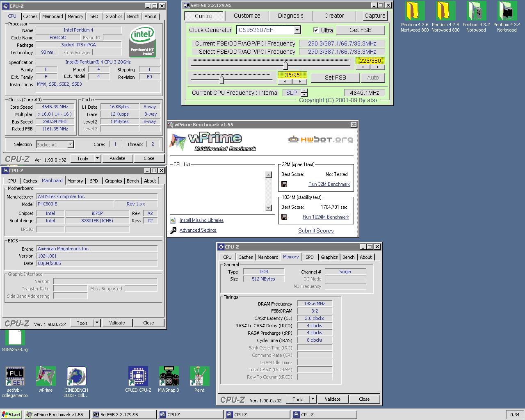This screenshot has height=420, width=525.
Task: Click the Capture button in SetFSB
Action: [x=375, y=16]
